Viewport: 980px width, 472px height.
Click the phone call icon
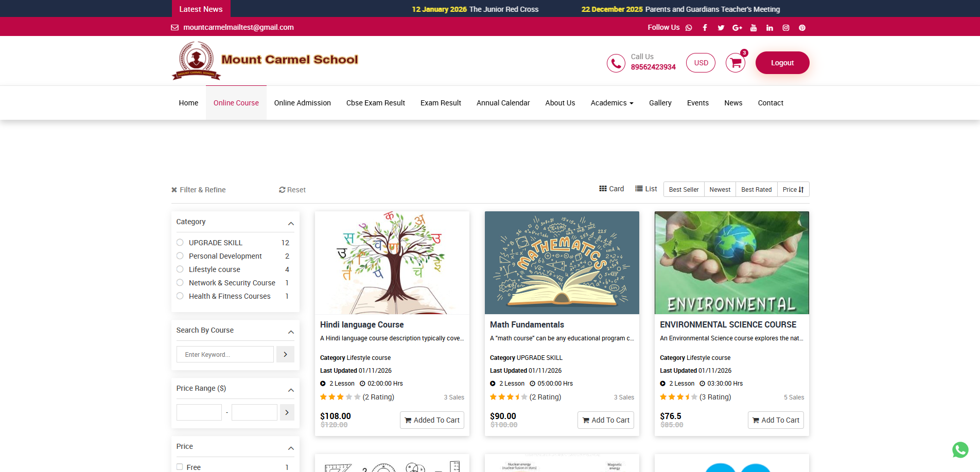[616, 63]
